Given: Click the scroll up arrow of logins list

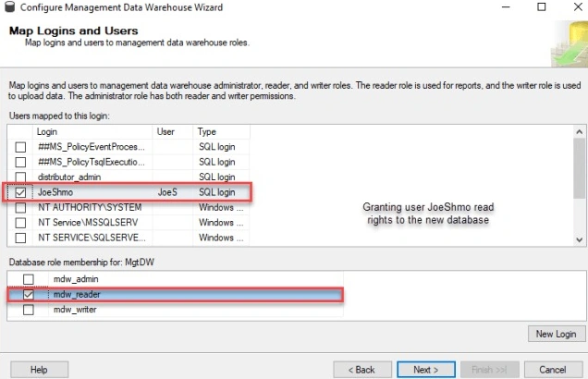Looking at the screenshot, I should (580, 131).
